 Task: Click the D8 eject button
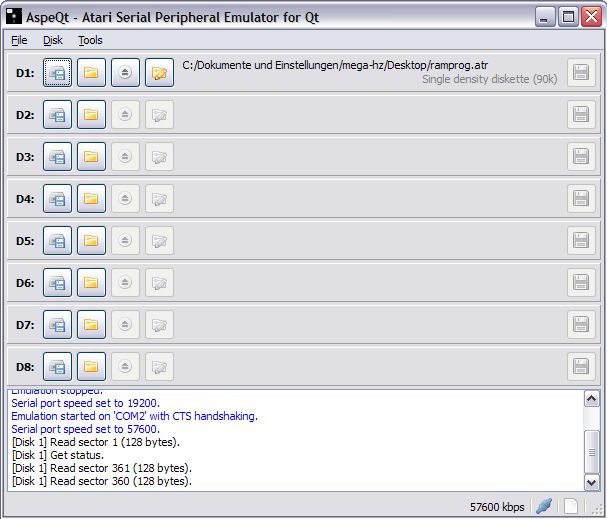pos(125,367)
